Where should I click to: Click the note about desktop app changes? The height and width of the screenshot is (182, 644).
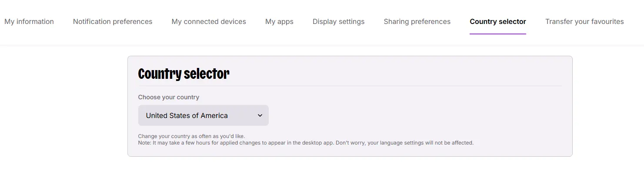[x=306, y=142]
